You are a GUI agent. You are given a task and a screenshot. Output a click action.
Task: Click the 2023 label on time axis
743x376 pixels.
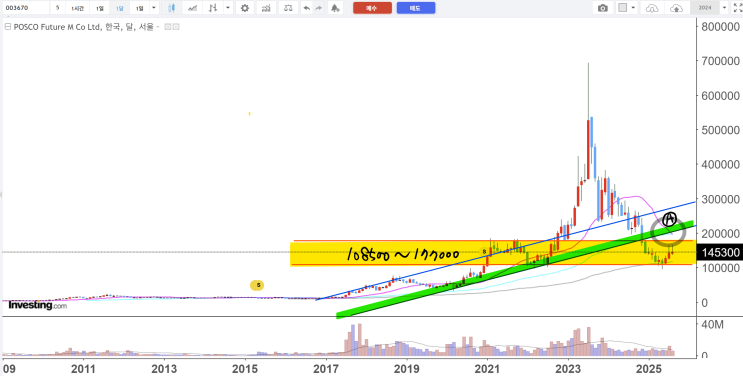(x=568, y=369)
